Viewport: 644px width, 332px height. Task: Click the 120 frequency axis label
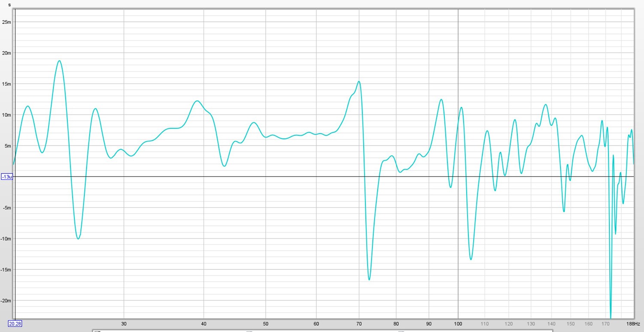tap(509, 323)
